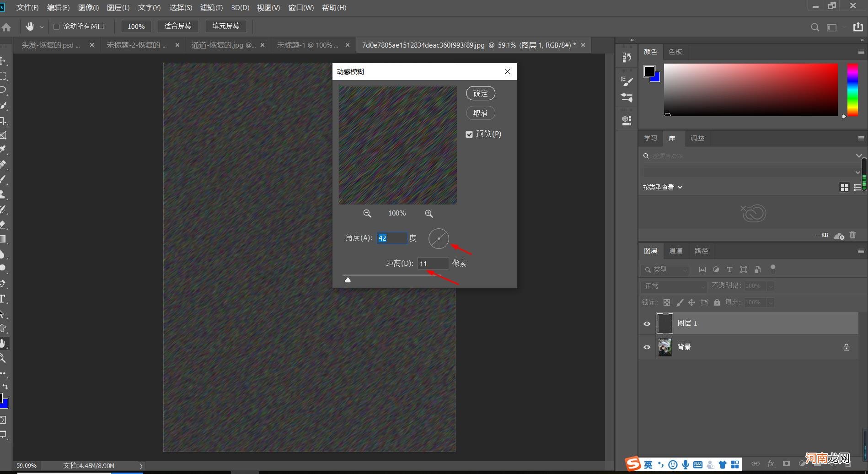Click the Share icon at top right
Image resolution: width=868 pixels, height=474 pixels.
point(858,27)
